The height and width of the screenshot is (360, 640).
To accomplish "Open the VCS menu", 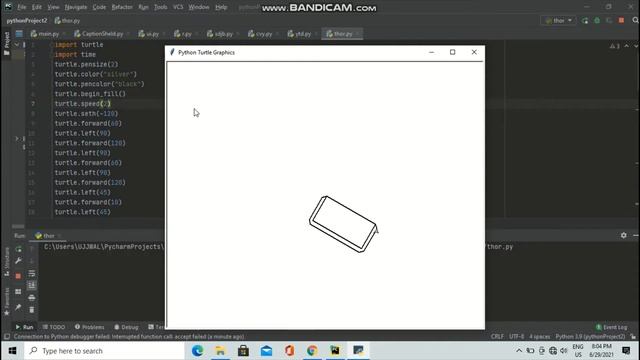I will 178,7.
